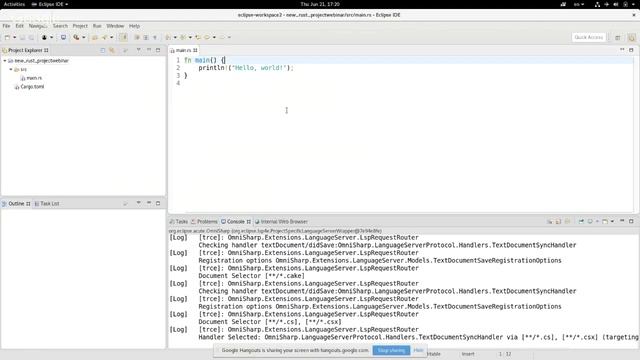The height and width of the screenshot is (360, 640).
Task: Toggle Link with Editor in Project Explorer
Action: tap(112, 50)
